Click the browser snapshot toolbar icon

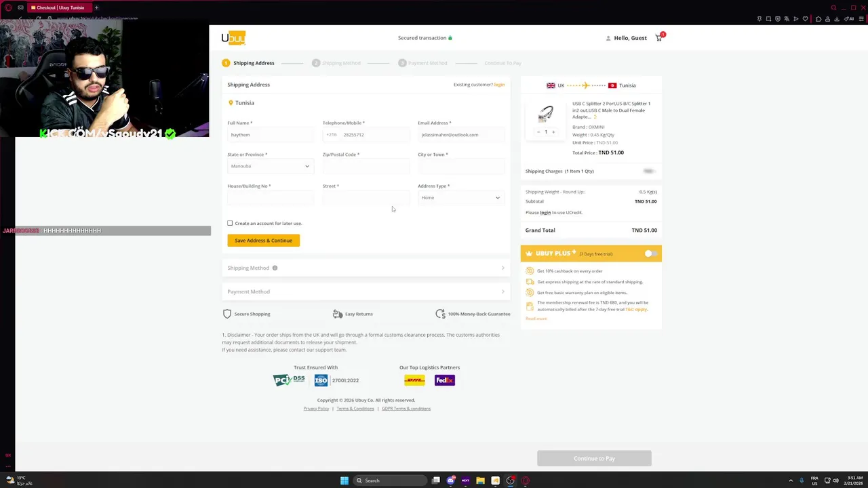click(x=768, y=19)
